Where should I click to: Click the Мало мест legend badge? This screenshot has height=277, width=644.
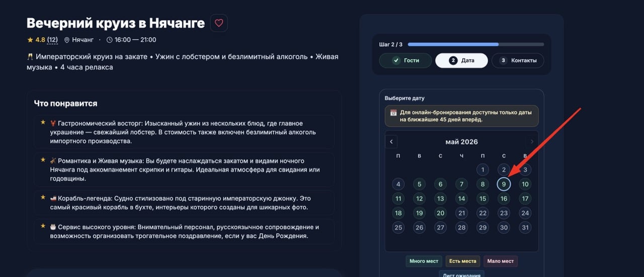click(501, 261)
